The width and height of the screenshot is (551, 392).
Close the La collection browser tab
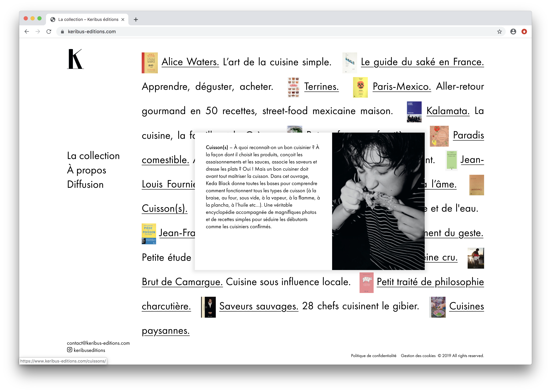coord(123,20)
